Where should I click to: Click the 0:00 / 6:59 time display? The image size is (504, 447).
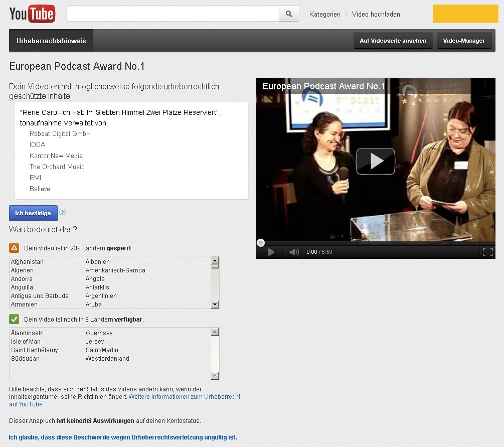[x=319, y=252]
